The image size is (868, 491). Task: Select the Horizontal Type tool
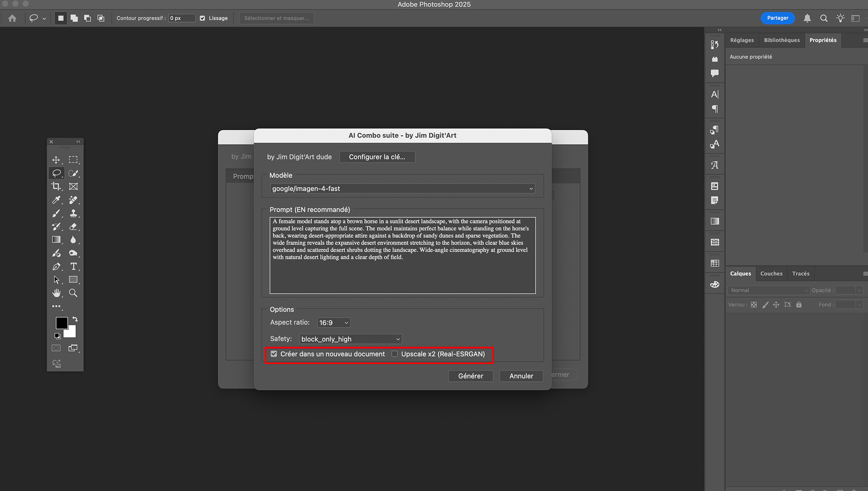pyautogui.click(x=73, y=266)
